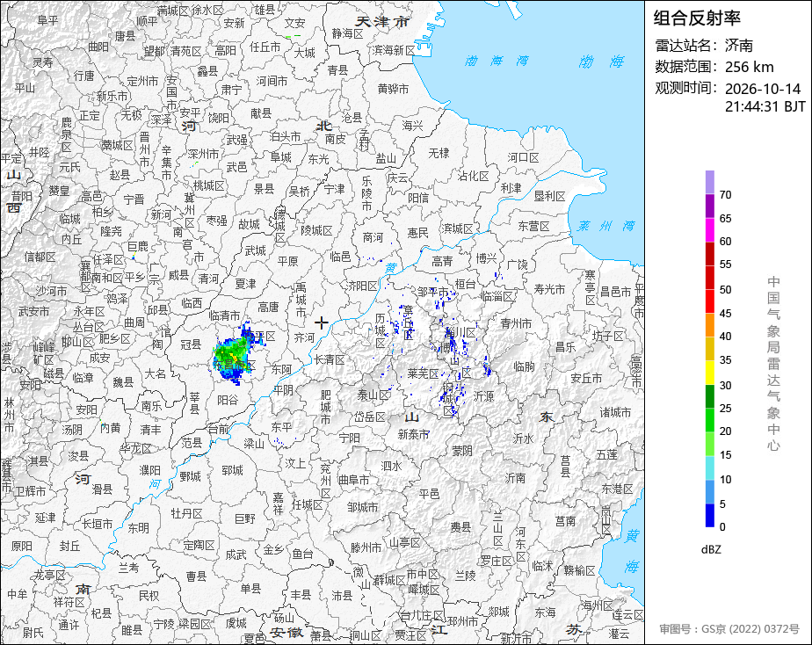Click the 寿光市 map label
The image size is (812, 645).
[x=549, y=289]
